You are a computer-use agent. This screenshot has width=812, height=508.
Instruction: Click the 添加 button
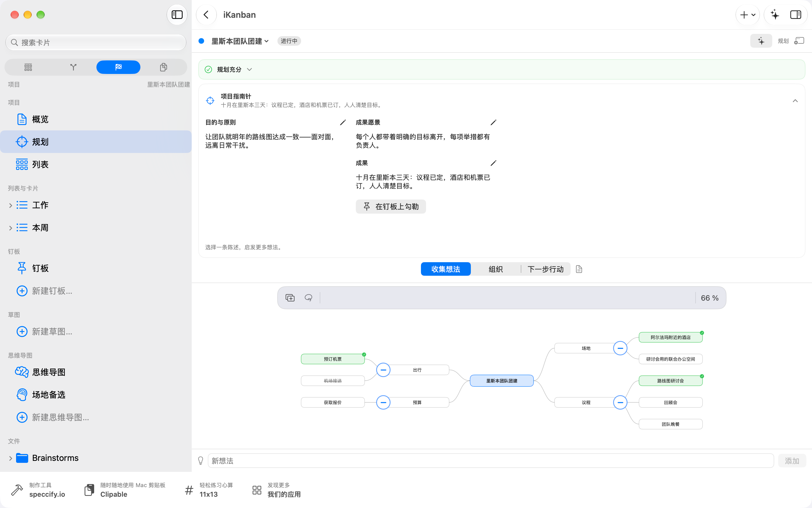click(792, 461)
